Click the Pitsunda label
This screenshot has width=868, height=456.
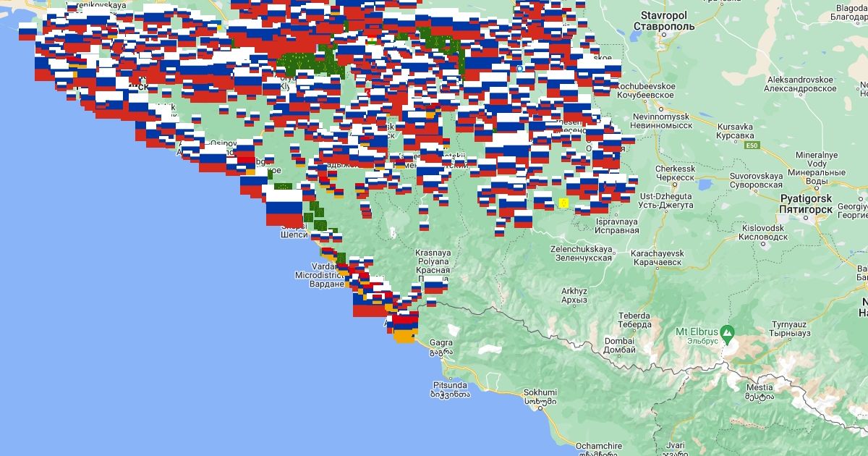[x=451, y=390]
